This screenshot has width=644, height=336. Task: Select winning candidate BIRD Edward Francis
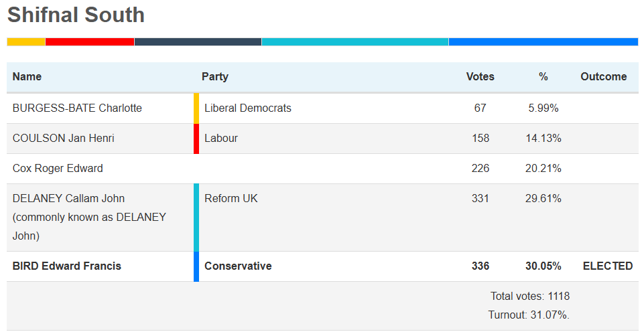pos(67,266)
